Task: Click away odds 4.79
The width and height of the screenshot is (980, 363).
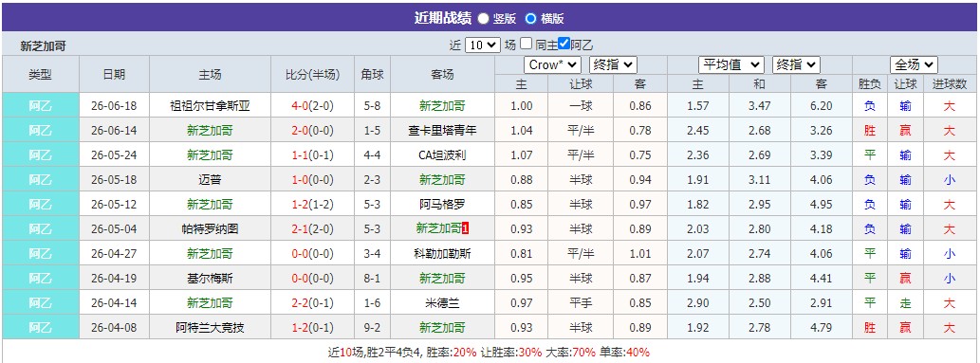Action: point(822,327)
